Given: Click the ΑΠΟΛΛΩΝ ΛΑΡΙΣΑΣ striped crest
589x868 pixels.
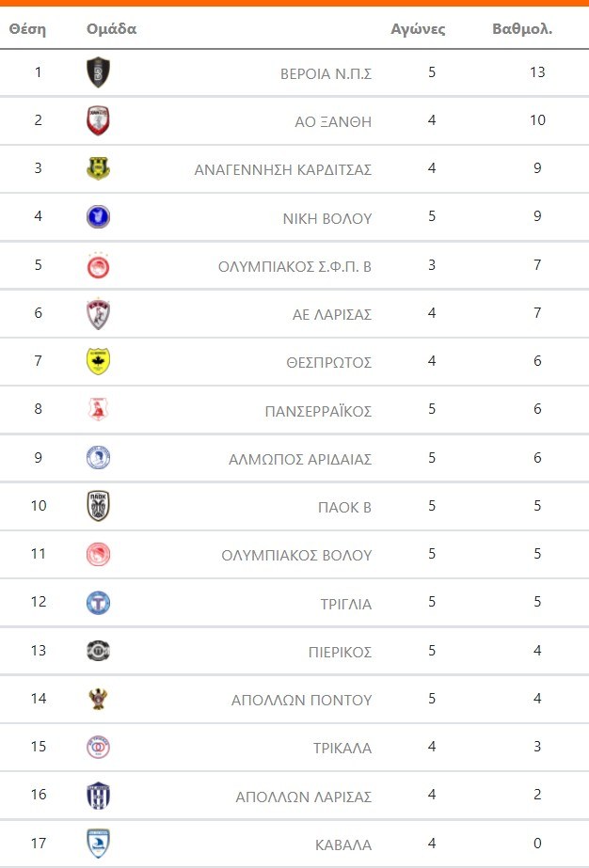Looking at the screenshot, I should [98, 796].
